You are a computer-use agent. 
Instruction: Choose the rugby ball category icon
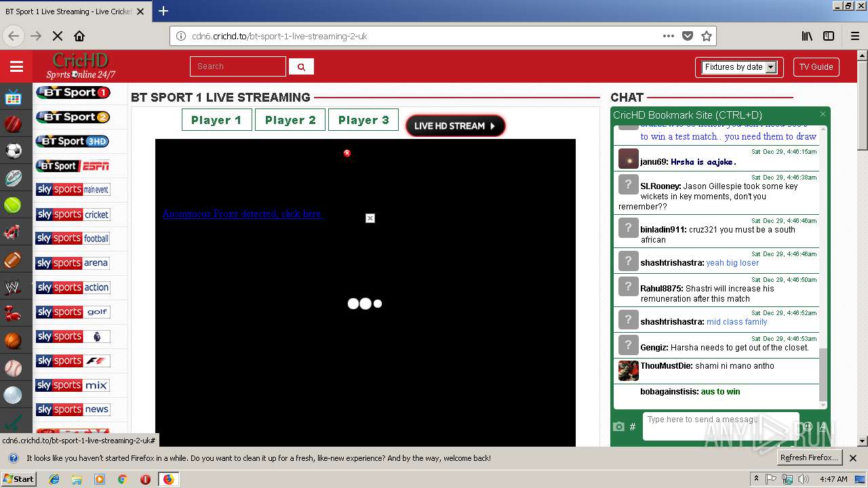(x=13, y=178)
